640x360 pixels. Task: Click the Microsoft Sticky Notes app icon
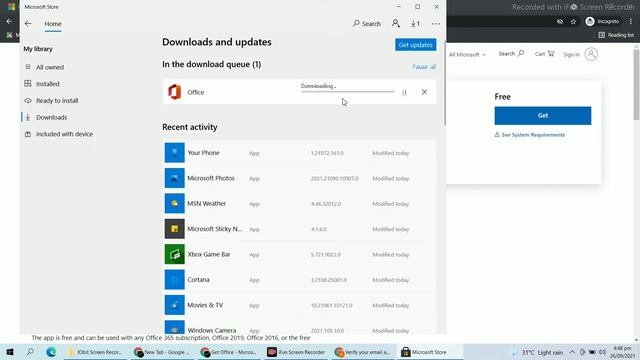pos(175,229)
